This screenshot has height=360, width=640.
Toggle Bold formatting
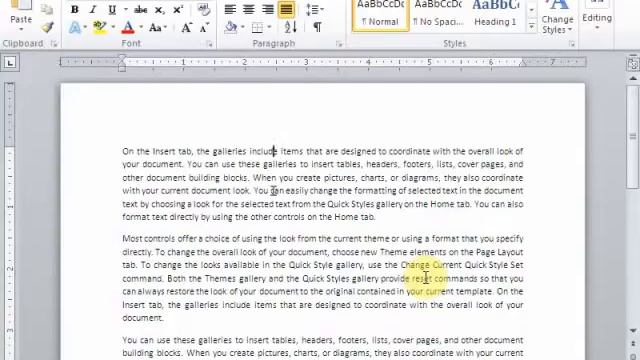[x=74, y=9]
